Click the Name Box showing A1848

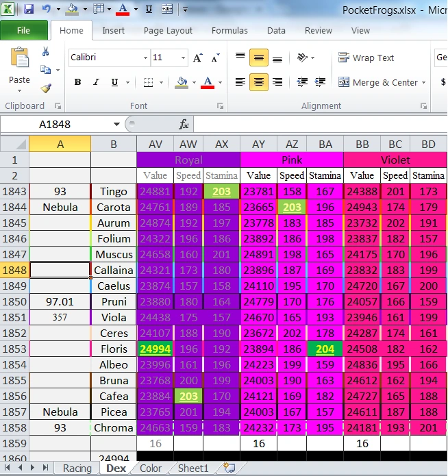click(x=55, y=124)
